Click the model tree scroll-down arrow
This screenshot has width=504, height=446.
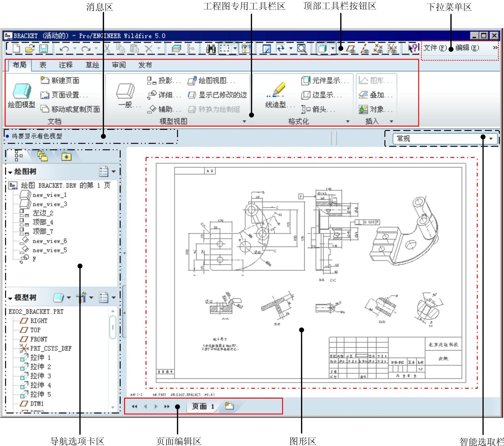(x=113, y=407)
